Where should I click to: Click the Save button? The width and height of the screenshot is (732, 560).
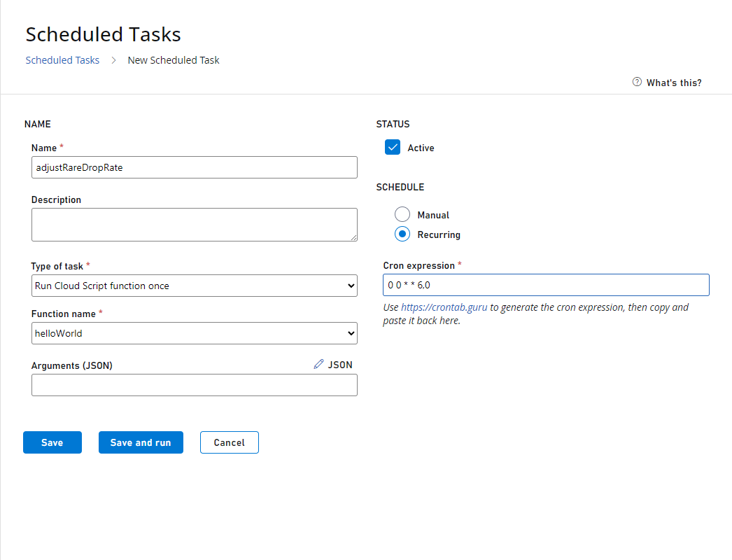click(52, 442)
